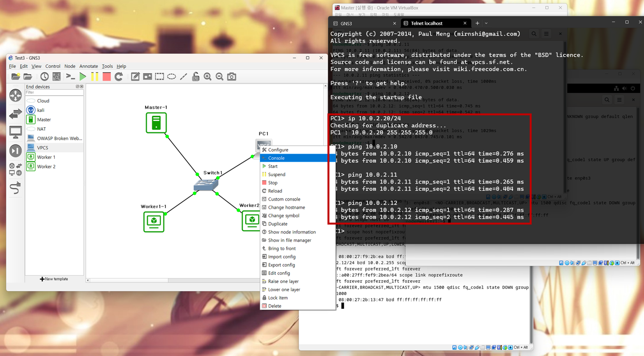
Task: Open the Help menu in GNS3
Action: [121, 66]
